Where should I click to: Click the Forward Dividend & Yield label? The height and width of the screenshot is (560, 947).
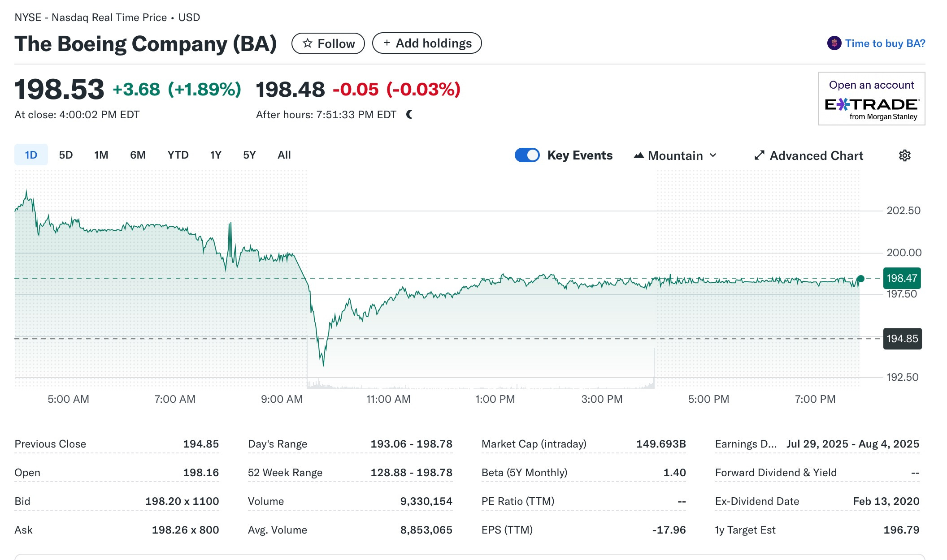tap(776, 473)
